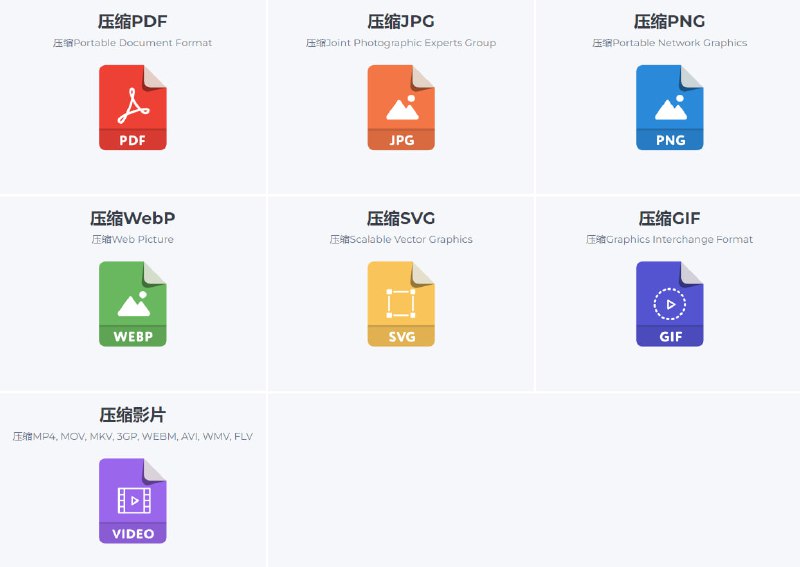800x567 pixels.
Task: Select the 压缩WebP title
Action: [x=133, y=219]
